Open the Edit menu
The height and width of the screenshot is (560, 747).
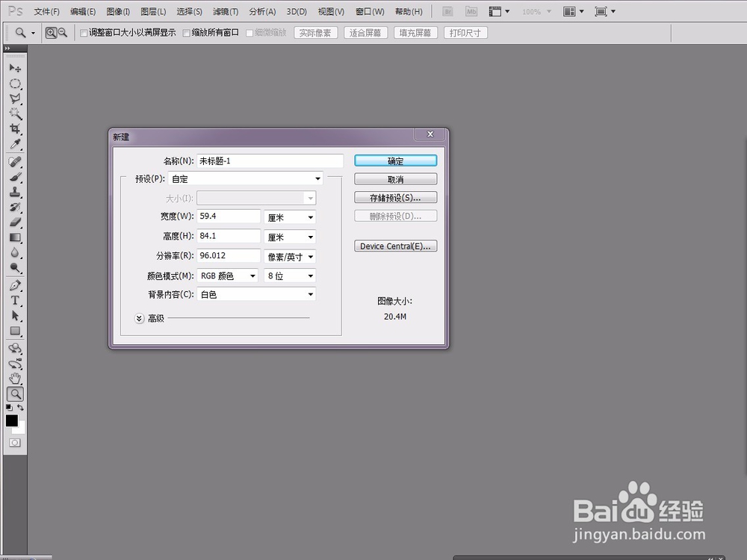(83, 11)
